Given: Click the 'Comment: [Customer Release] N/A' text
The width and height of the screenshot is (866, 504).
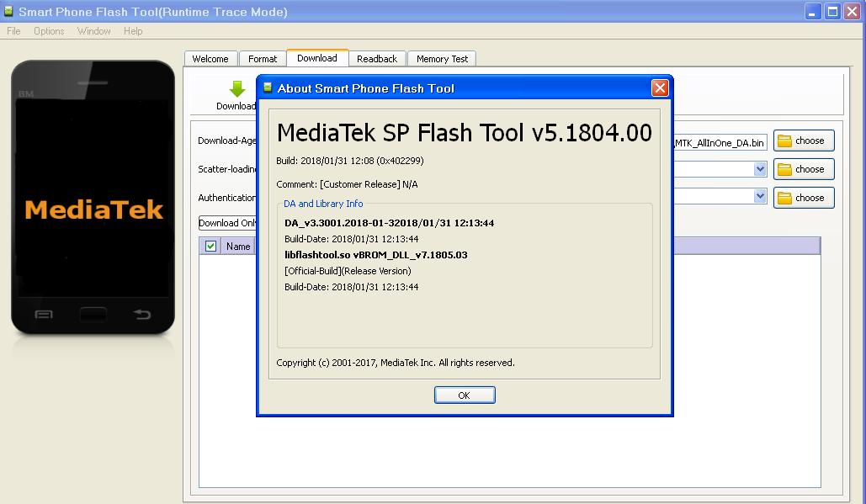Looking at the screenshot, I should coord(347,184).
